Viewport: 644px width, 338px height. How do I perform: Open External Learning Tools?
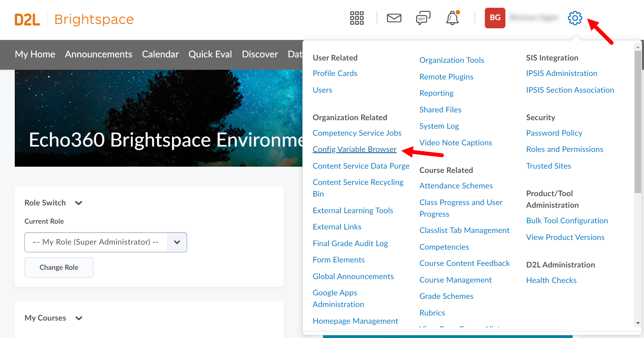pos(353,210)
